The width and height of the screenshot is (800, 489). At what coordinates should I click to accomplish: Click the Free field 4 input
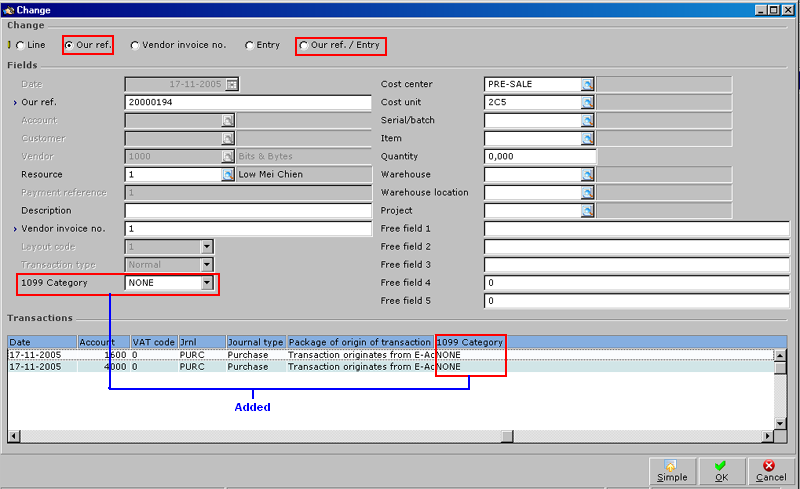click(x=637, y=283)
